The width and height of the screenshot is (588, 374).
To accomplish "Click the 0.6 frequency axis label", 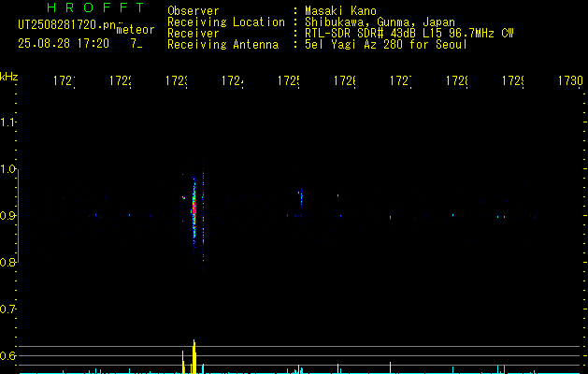I will pyautogui.click(x=7, y=355).
